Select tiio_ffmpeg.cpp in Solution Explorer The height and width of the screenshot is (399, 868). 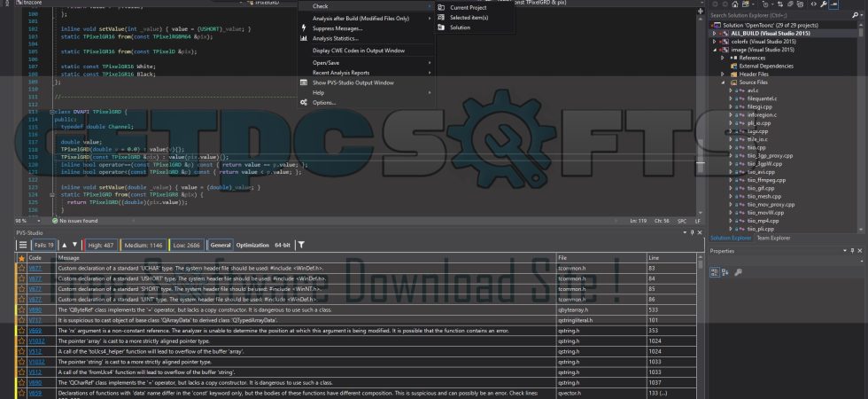(766, 180)
